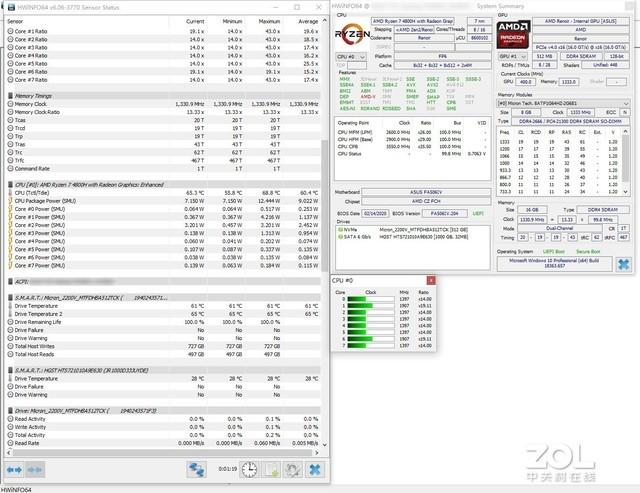Click the BIOS Date field 02/14/2020
This screenshot has width=640, height=493.
pyautogui.click(x=375, y=213)
